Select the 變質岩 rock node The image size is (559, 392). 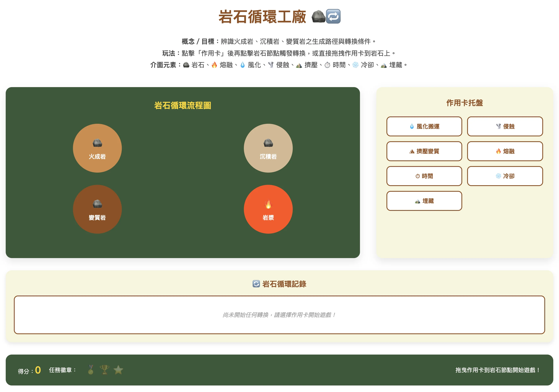coord(97,209)
